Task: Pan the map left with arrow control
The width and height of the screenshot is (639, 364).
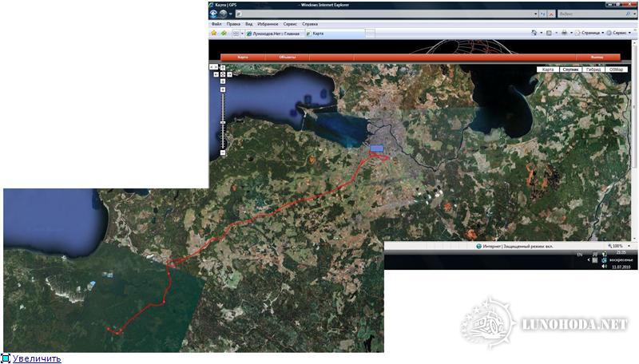Action: click(216, 74)
